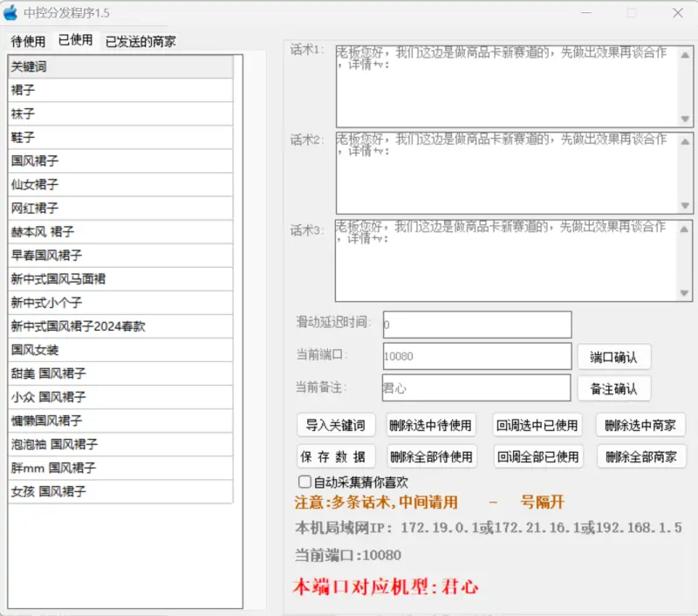The width and height of the screenshot is (698, 616).
Task: Save data with 保存数据 button
Action: 335,456
